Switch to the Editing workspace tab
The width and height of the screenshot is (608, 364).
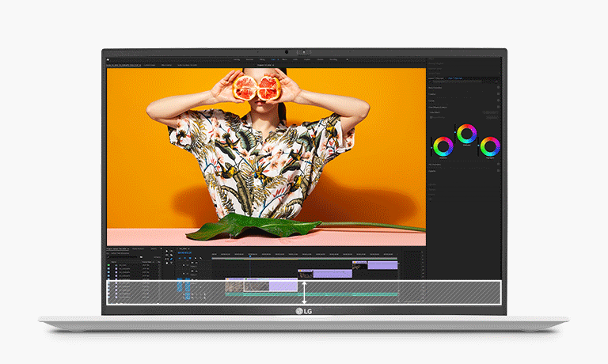click(x=262, y=59)
